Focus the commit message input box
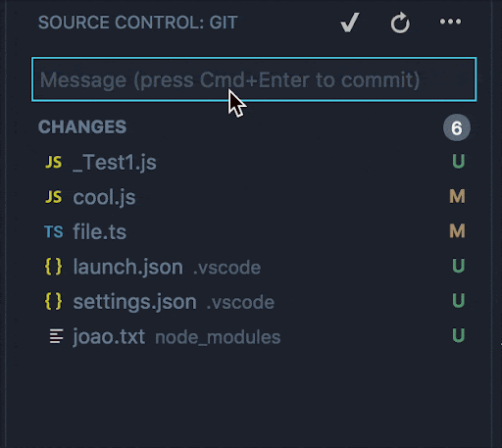 (254, 79)
